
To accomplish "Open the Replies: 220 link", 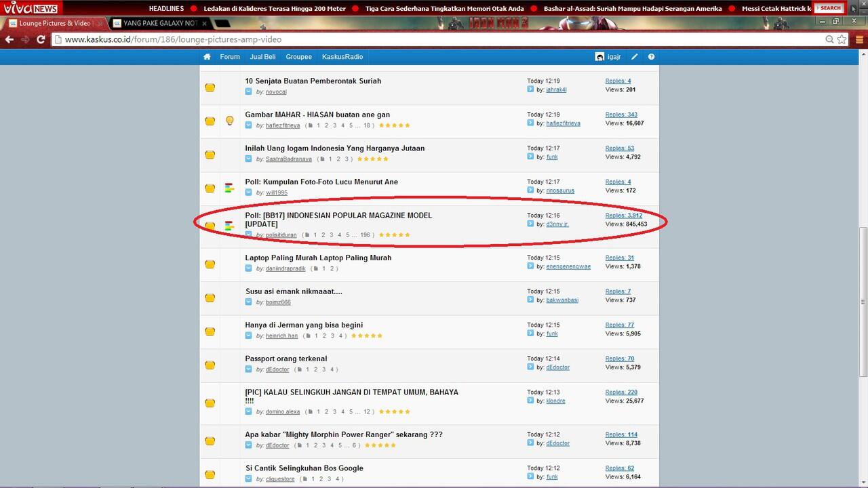I will [621, 392].
